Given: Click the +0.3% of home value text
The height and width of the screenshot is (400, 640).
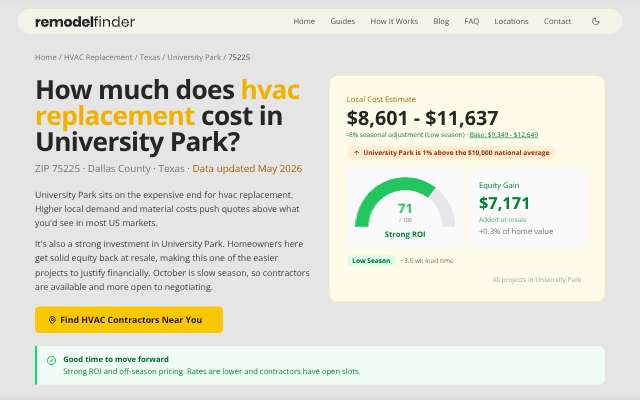Looking at the screenshot, I should pos(516,231).
